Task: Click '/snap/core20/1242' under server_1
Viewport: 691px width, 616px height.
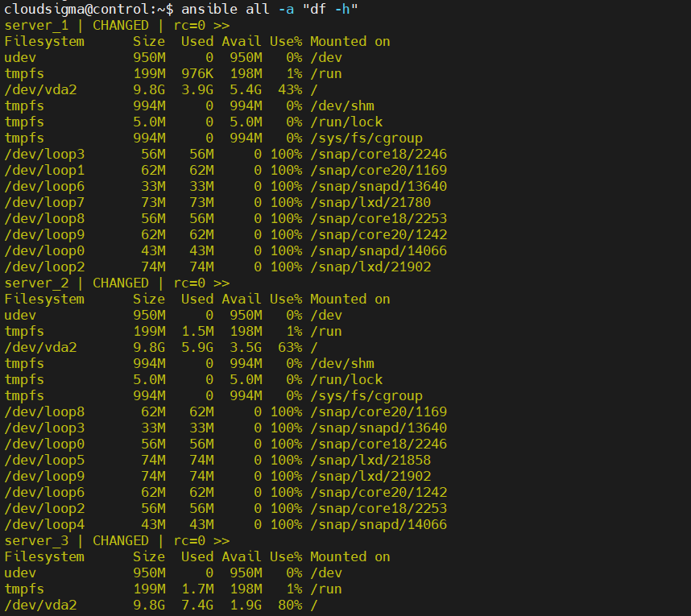Action: click(379, 234)
